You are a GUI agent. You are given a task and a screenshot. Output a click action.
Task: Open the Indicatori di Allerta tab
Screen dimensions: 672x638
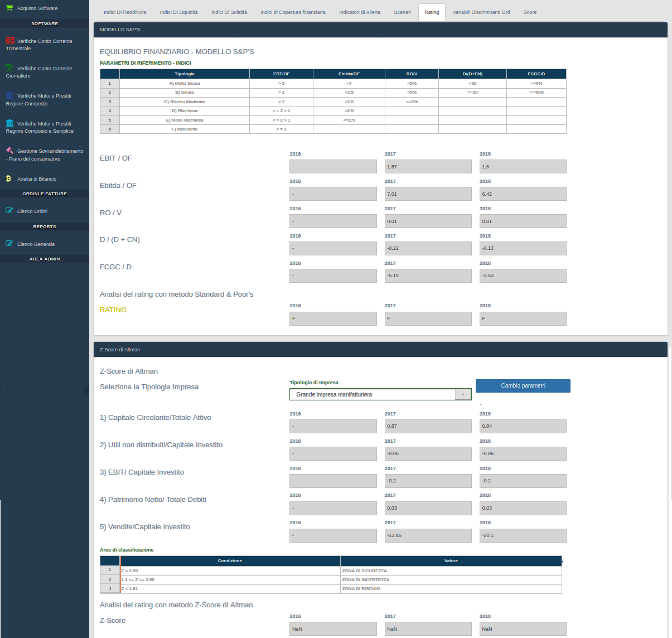tap(360, 12)
